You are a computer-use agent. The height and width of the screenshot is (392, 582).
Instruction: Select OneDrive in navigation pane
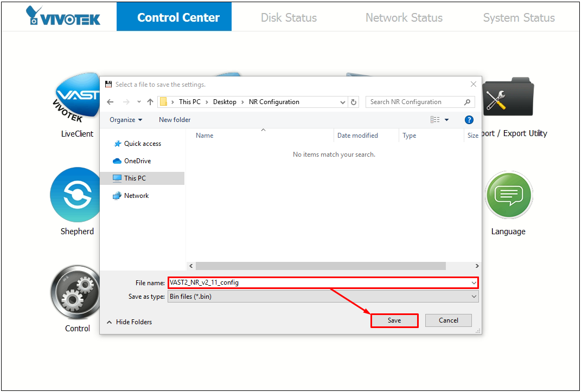click(x=132, y=161)
